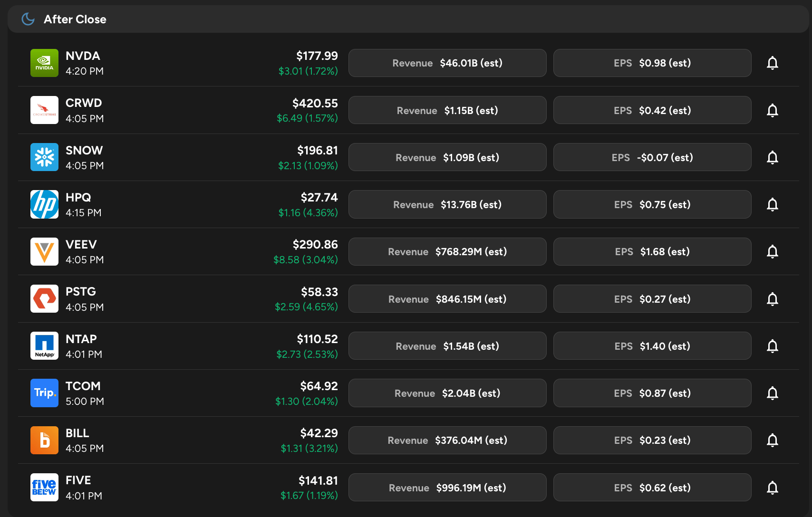Screen dimensions: 812x517
Task: Click the moon icon beside After Close
Action: 28,19
